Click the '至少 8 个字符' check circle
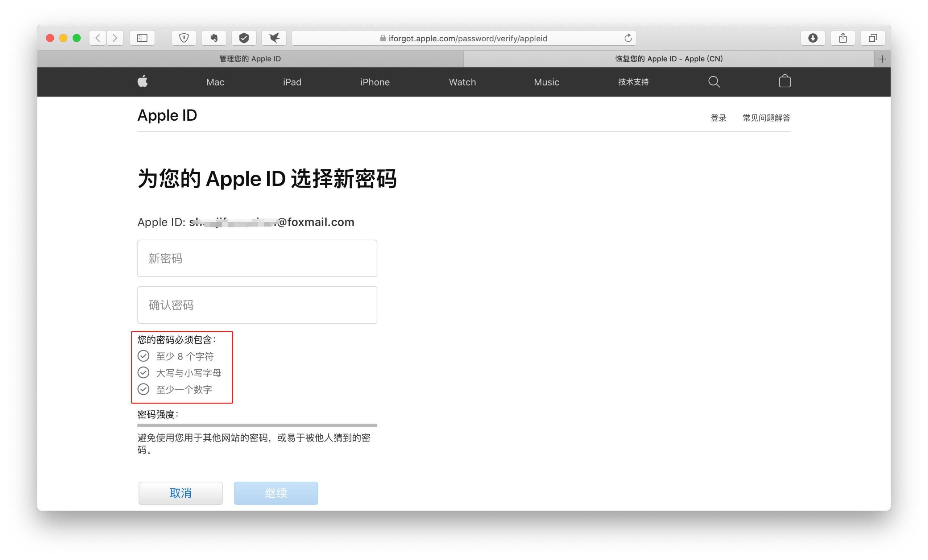Viewport: 928px width, 560px height. tap(144, 356)
